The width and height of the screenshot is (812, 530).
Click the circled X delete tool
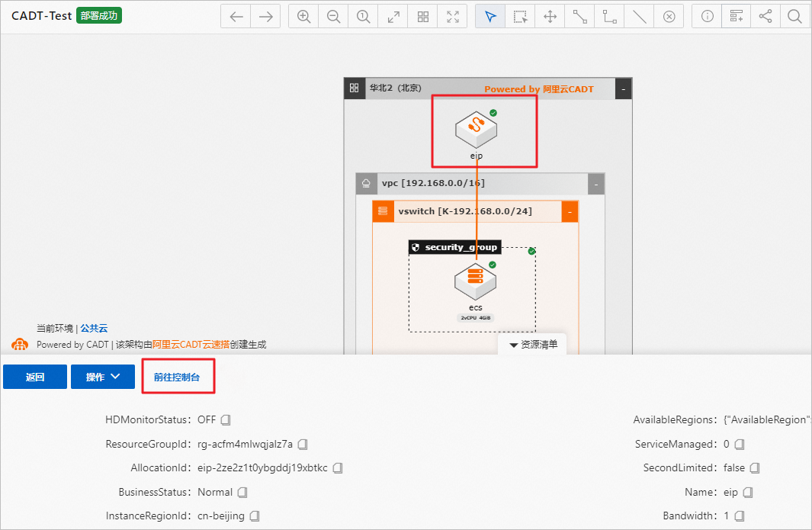pos(669,17)
